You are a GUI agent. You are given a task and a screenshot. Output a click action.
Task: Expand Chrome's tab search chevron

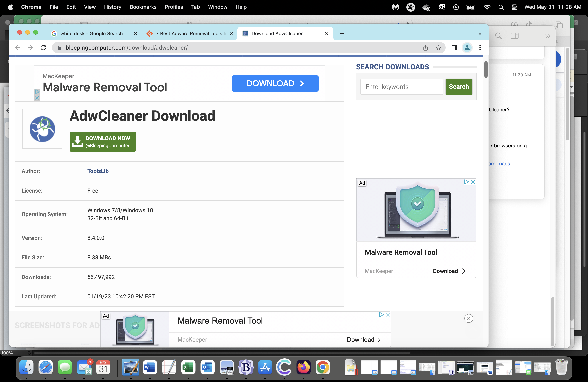pyautogui.click(x=480, y=34)
